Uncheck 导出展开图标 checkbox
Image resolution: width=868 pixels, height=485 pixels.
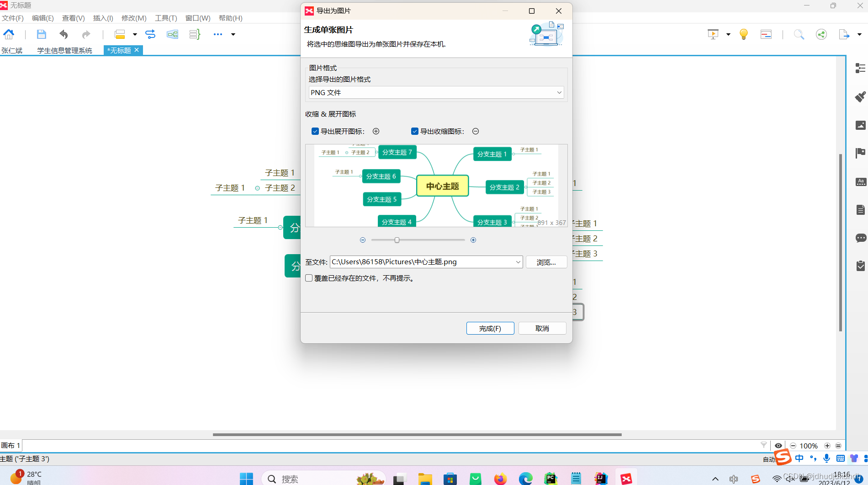(x=315, y=131)
